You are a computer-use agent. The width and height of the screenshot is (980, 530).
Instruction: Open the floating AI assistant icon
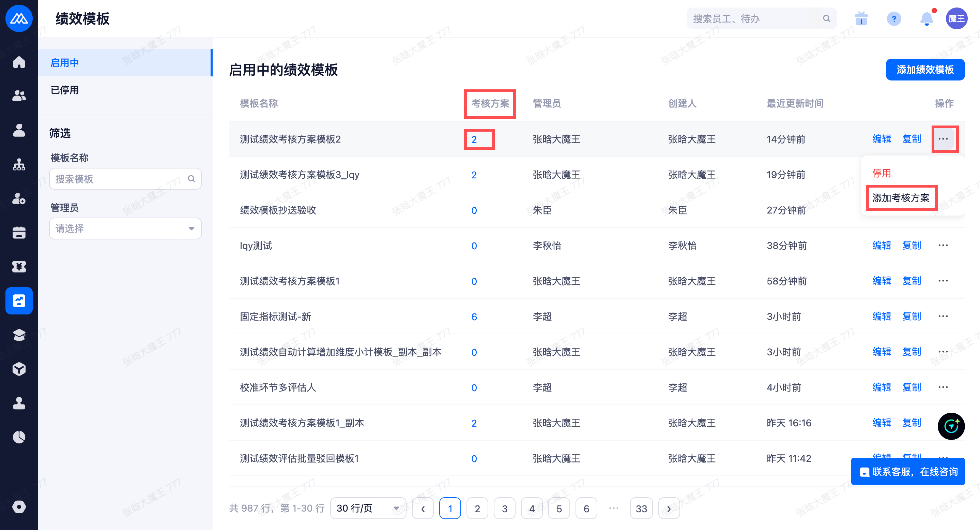pos(951,426)
